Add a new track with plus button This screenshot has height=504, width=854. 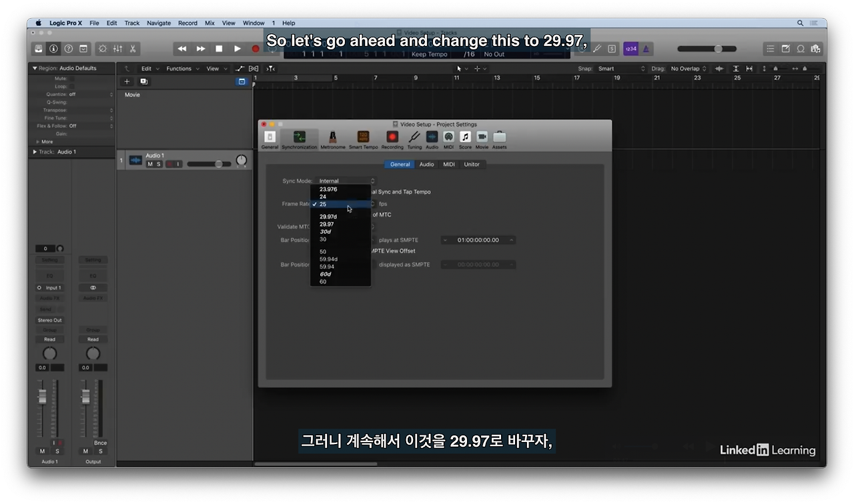(x=127, y=81)
